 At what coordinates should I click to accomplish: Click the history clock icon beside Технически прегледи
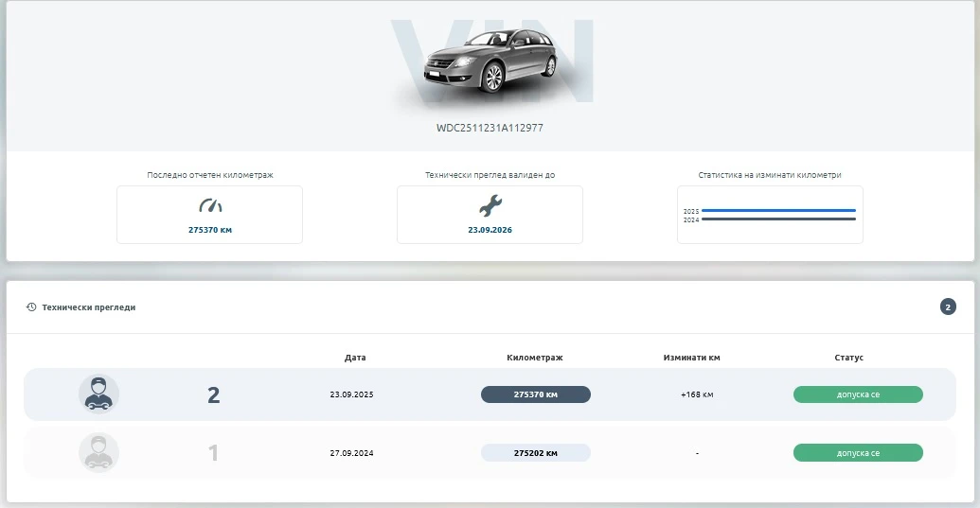(31, 307)
